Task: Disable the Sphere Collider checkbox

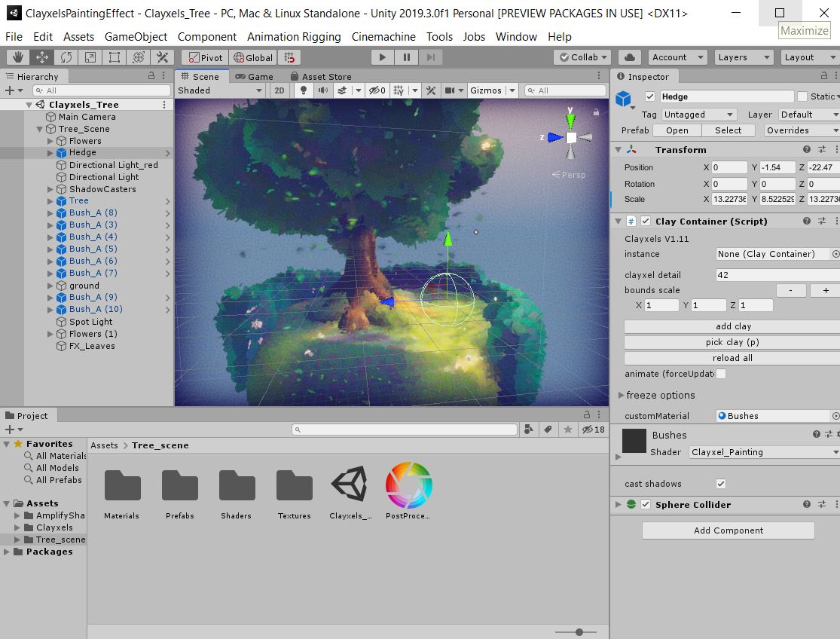Action: [x=646, y=505]
